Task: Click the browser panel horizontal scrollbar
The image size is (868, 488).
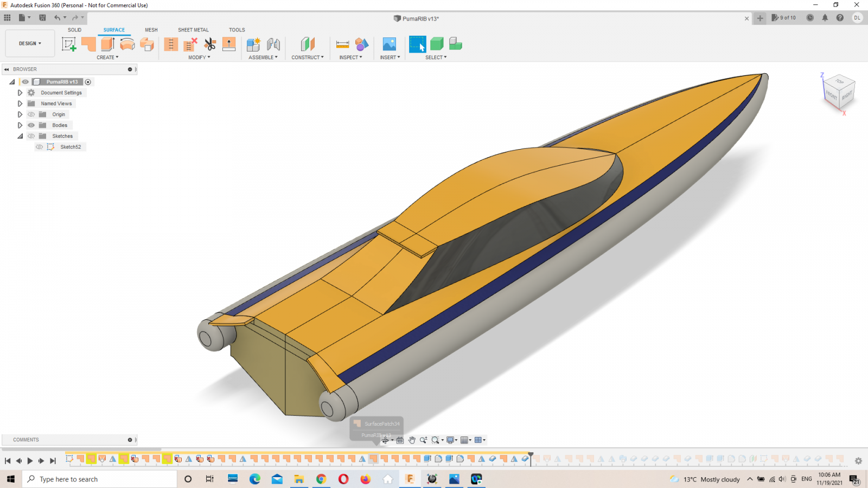Action: [x=81, y=449]
